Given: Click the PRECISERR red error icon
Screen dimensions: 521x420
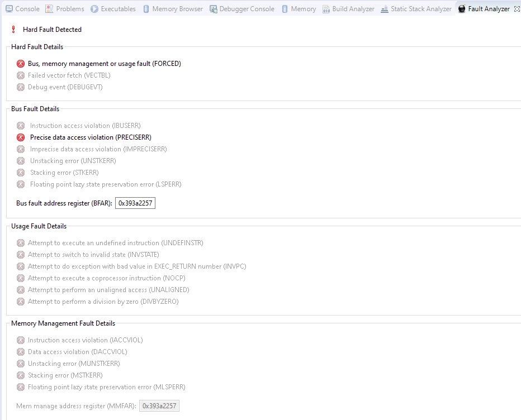Looking at the screenshot, I should (21, 137).
